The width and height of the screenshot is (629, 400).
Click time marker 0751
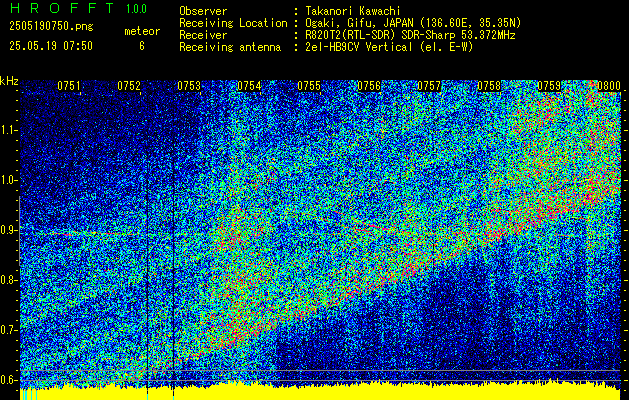(x=69, y=86)
